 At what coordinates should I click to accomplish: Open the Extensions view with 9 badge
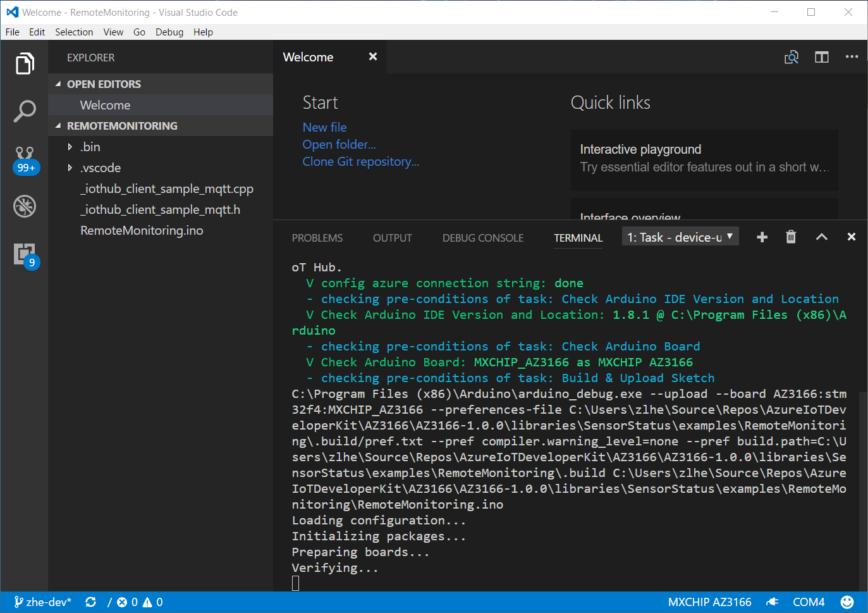tap(26, 255)
